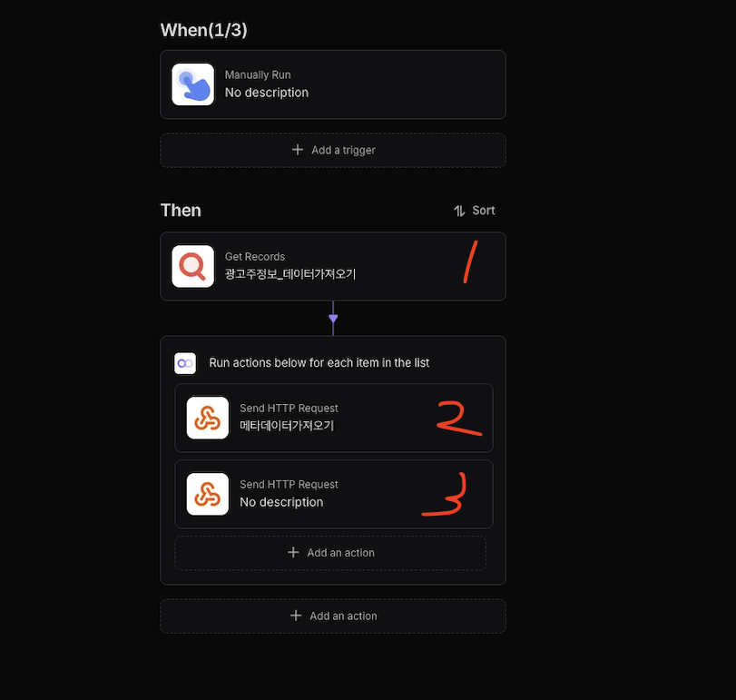Viewport: 736px width, 700px height.
Task: Open the Get Records 광고주정보_데이터가져오기 action
Action: pos(333,266)
